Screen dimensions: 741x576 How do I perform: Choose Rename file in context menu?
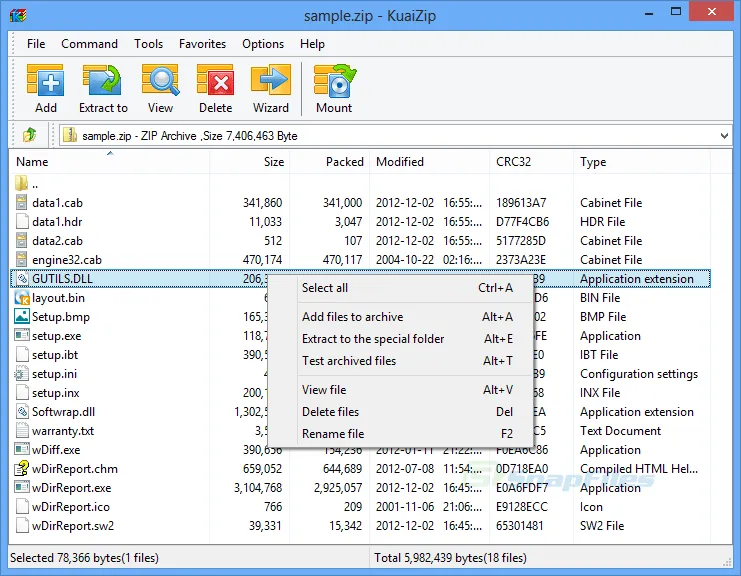[x=401, y=433]
